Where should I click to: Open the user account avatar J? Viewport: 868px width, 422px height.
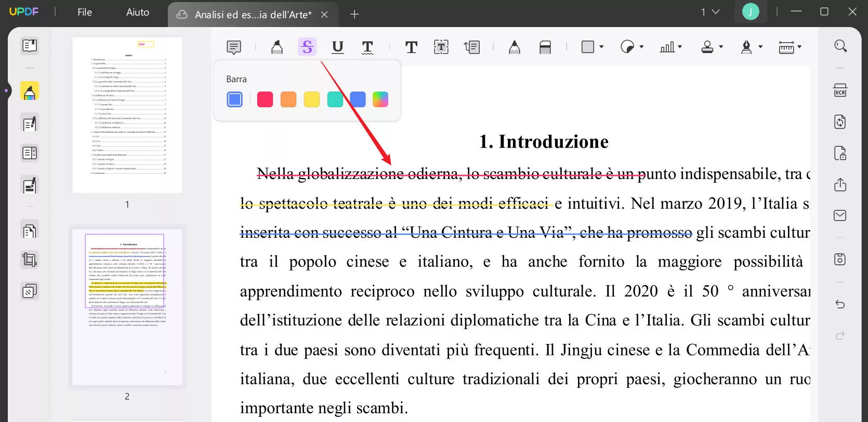pos(751,11)
